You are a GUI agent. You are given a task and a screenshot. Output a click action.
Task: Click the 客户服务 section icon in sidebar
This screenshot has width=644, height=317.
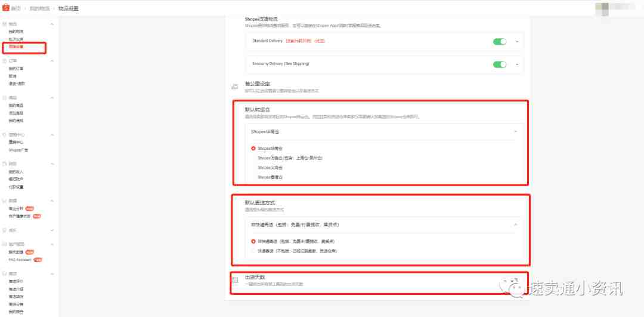point(5,244)
